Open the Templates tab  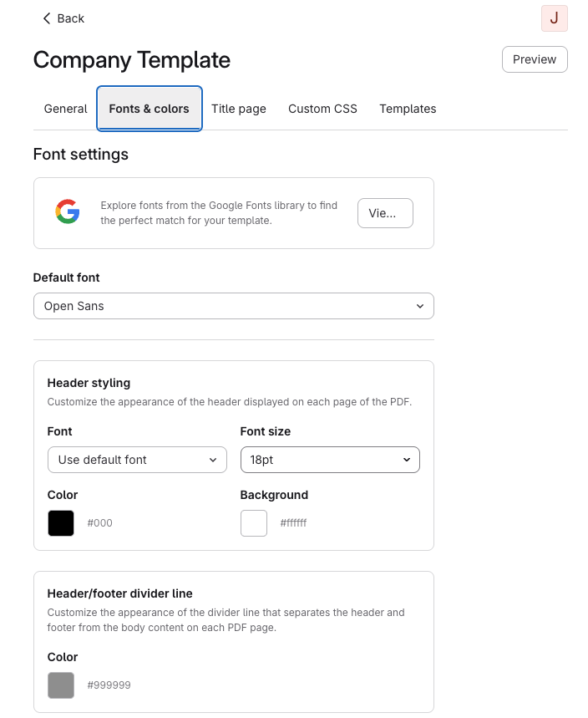(x=408, y=109)
